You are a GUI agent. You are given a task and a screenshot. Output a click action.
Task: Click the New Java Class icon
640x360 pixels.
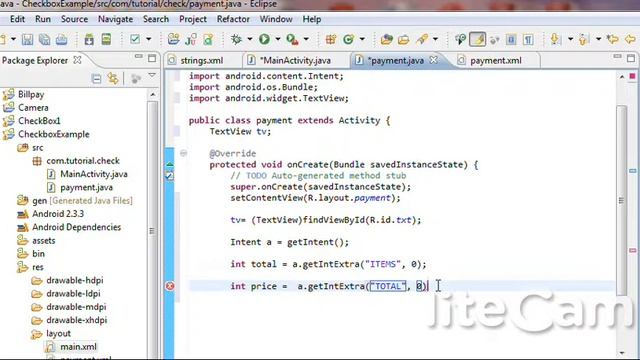(x=348, y=39)
